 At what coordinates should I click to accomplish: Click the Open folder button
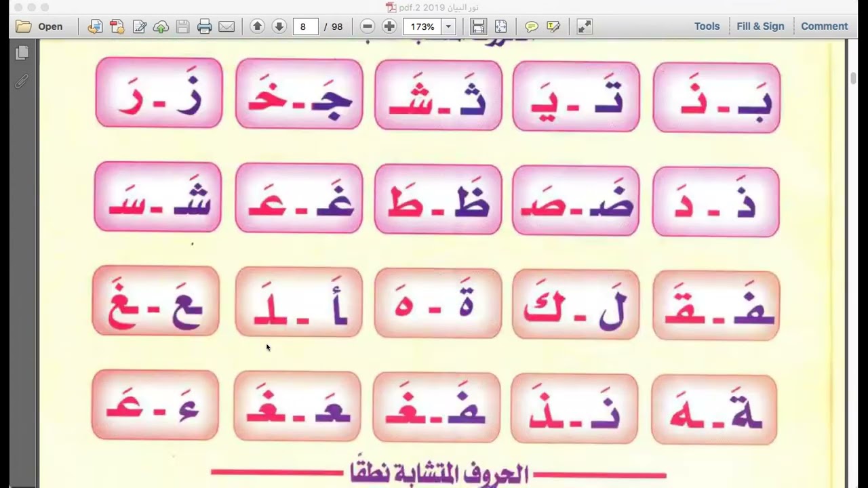click(39, 26)
